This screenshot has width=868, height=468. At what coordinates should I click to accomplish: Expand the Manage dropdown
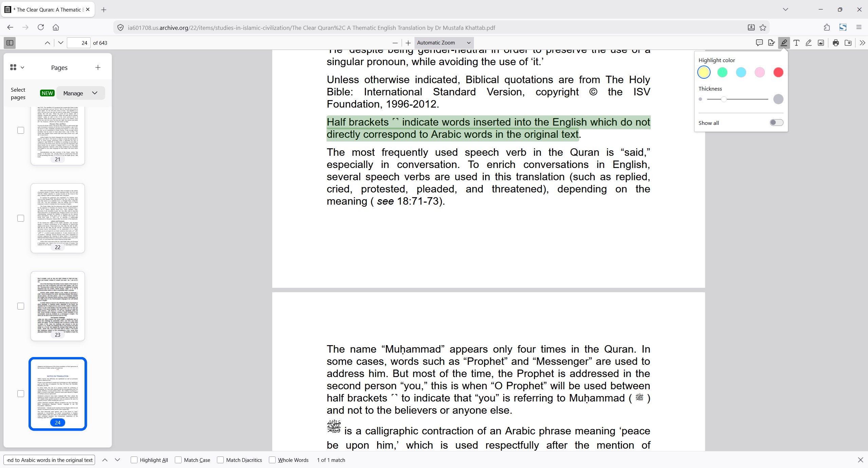point(80,93)
